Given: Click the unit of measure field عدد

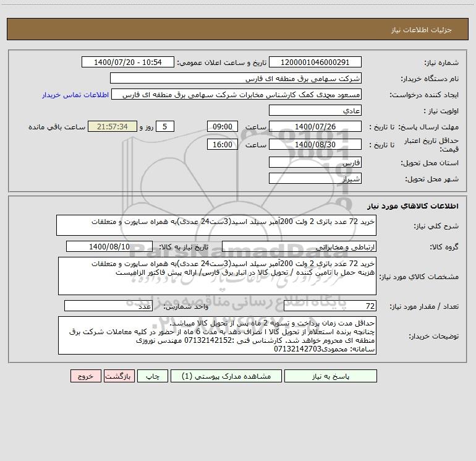Looking at the screenshot, I should pyautogui.click(x=108, y=306).
